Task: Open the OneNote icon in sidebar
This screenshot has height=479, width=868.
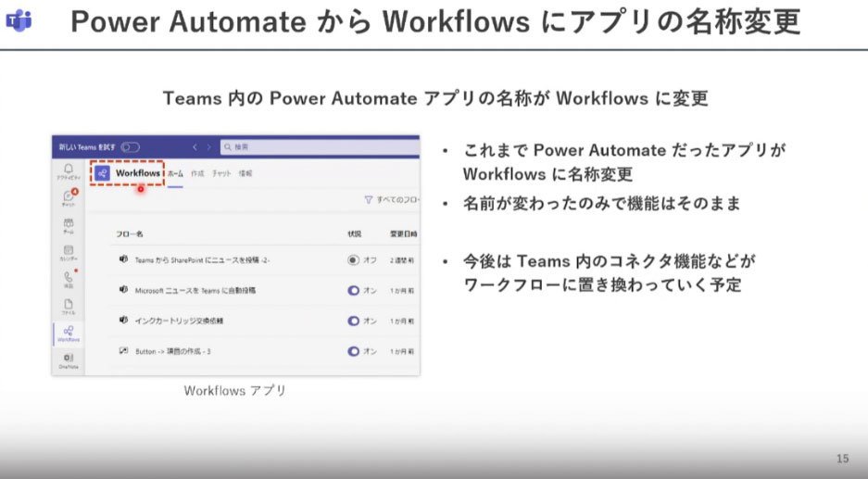Action: (x=69, y=360)
